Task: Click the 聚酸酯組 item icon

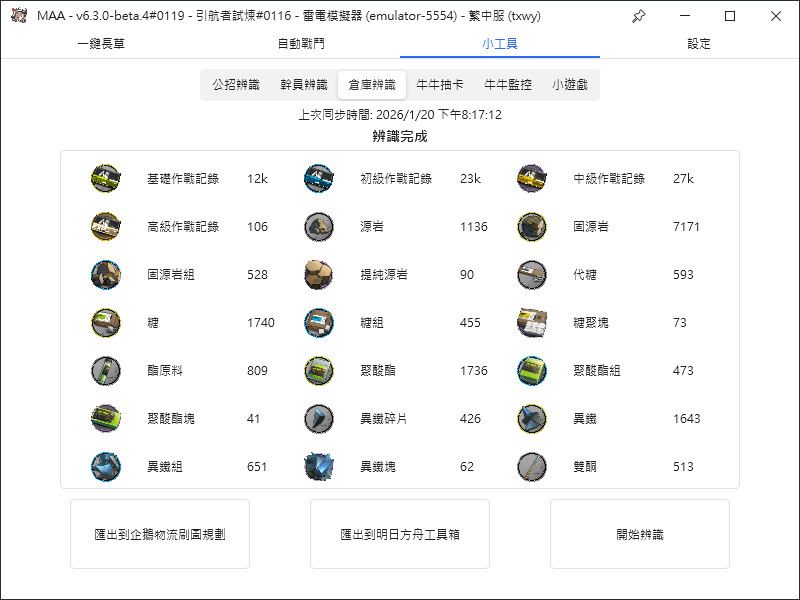Action: 531,371
